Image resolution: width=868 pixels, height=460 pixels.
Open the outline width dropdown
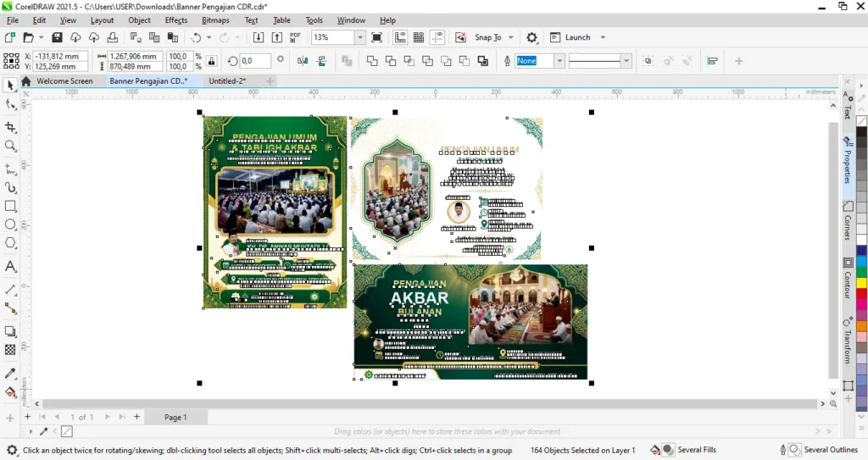(x=559, y=61)
